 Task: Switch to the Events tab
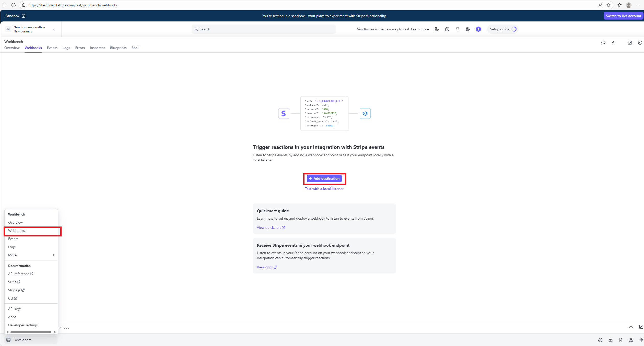(52, 48)
